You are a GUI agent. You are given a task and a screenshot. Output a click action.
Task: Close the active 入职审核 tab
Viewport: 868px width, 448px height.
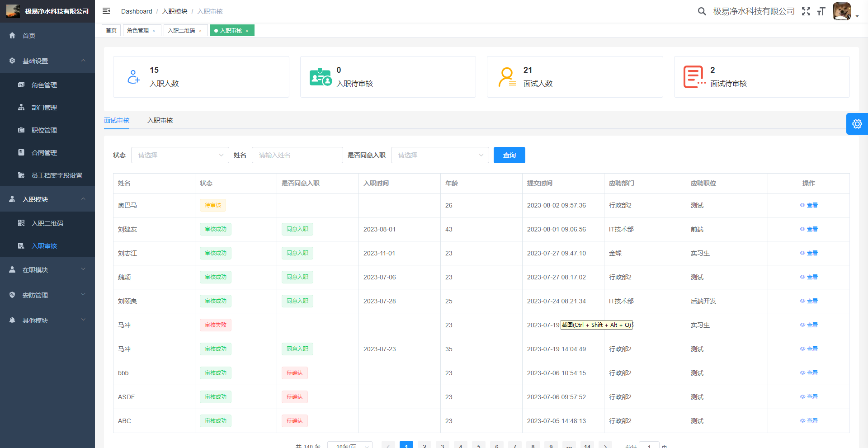pos(247,31)
